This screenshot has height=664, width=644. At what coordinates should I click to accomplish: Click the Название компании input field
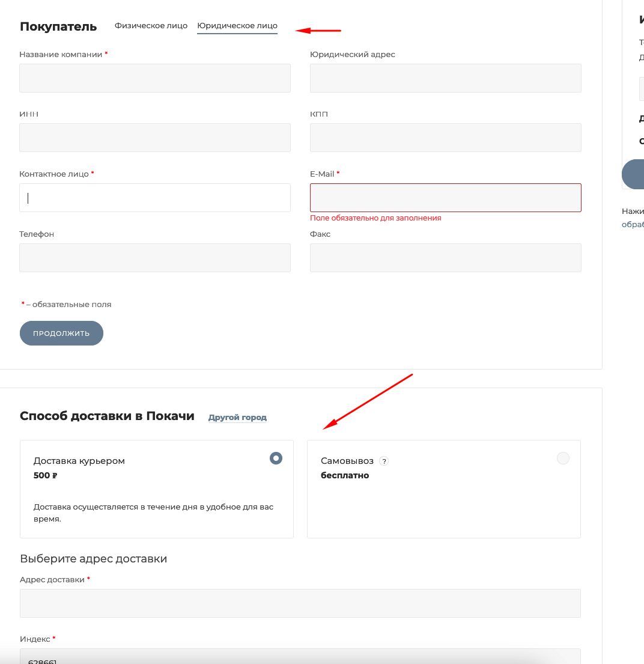(155, 78)
